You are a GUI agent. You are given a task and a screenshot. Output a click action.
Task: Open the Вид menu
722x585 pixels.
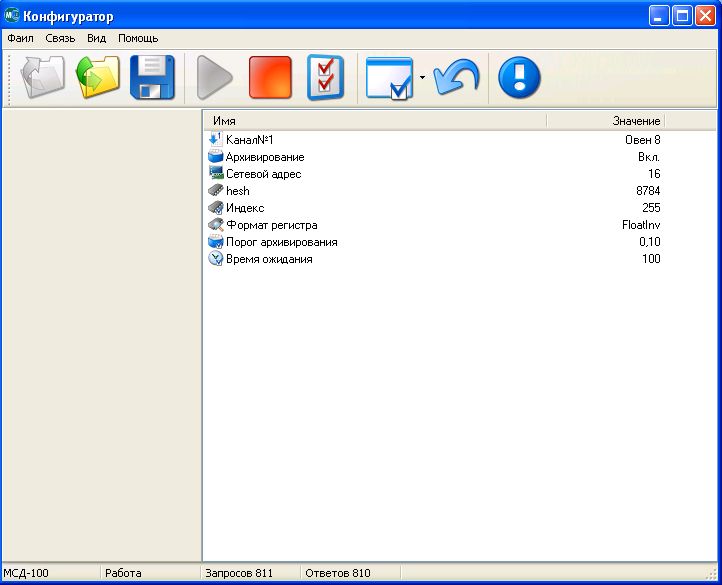[x=96, y=38]
